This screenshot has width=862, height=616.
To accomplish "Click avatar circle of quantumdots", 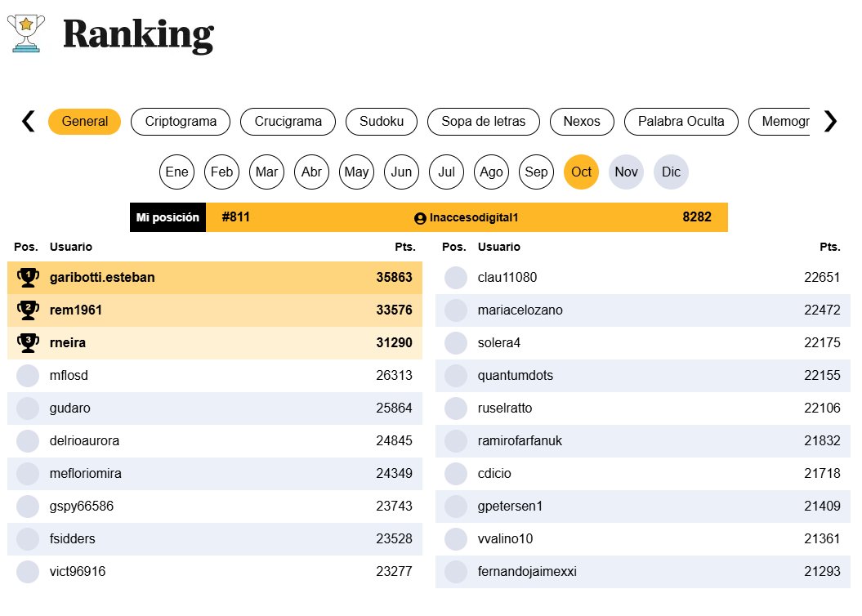I will [x=456, y=375].
